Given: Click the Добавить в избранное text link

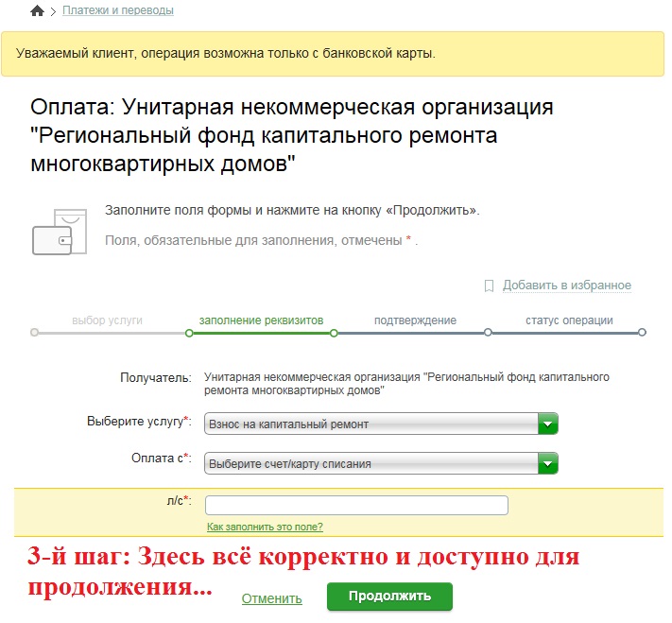Looking at the screenshot, I should coord(566,286).
